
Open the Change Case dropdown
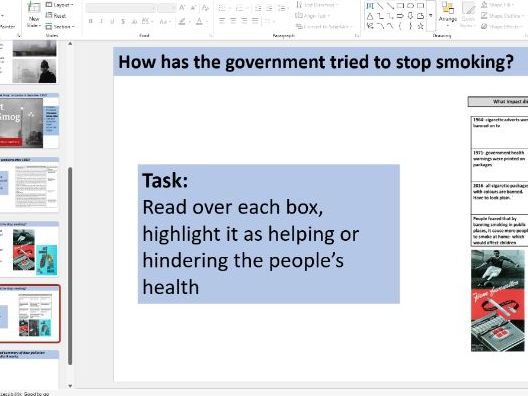(165, 22)
